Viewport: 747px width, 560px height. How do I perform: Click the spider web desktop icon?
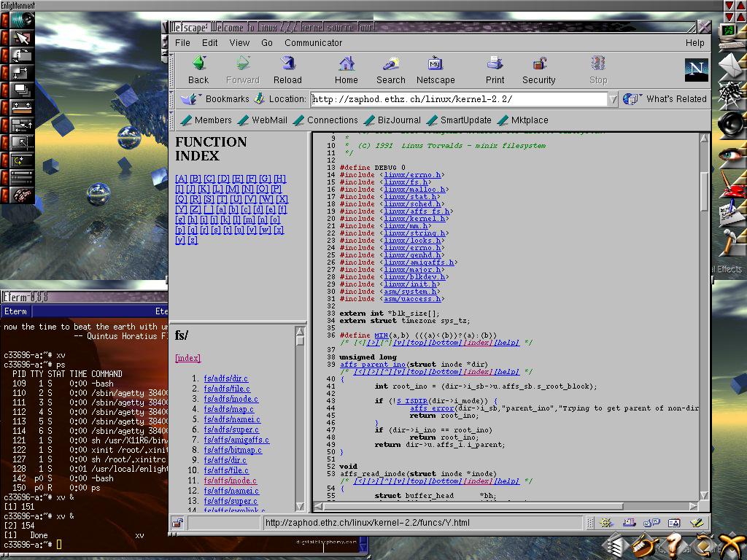pos(731,94)
